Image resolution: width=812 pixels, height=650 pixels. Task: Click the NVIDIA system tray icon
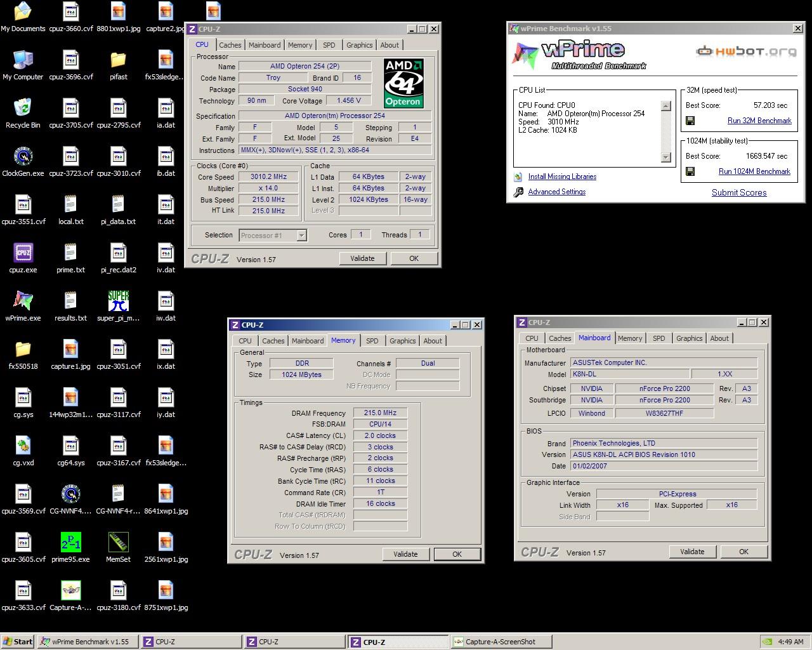coord(767,642)
